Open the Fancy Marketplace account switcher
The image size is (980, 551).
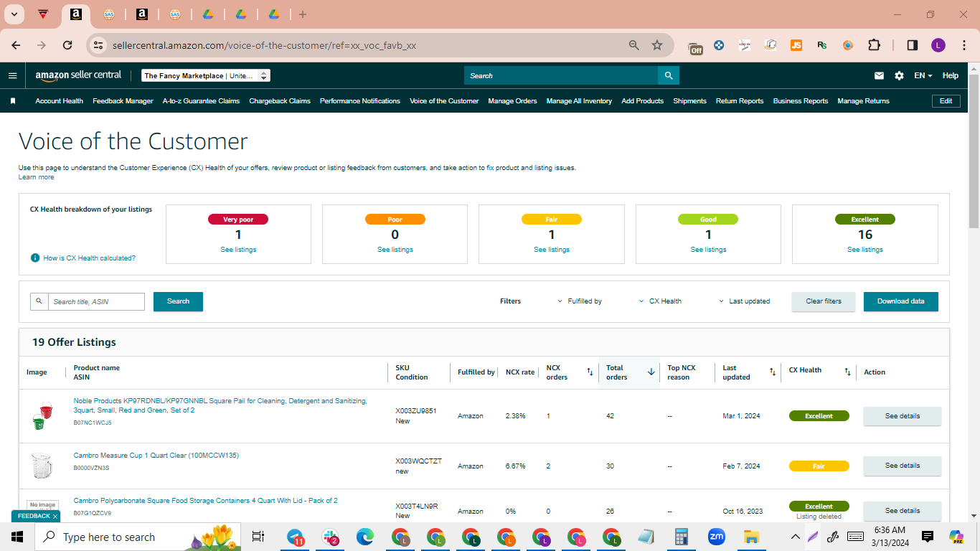206,75
